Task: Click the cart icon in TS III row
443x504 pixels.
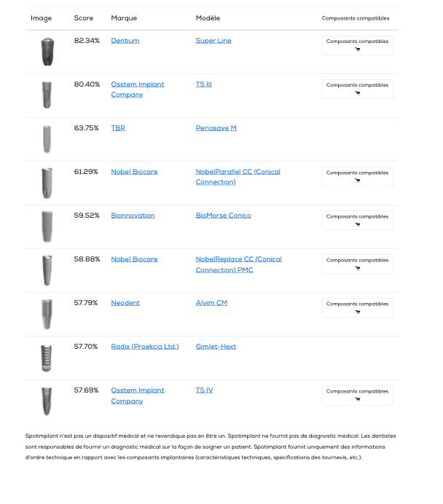Action: (x=357, y=93)
